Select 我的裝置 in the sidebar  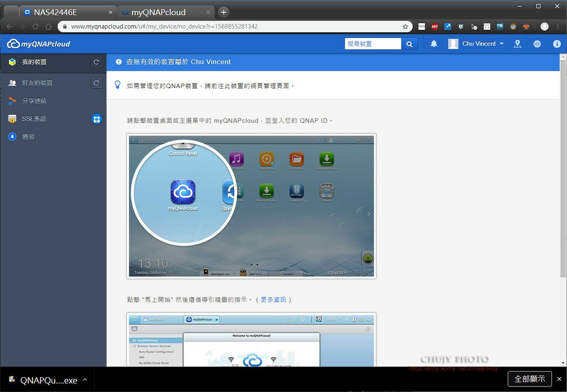[x=53, y=62]
